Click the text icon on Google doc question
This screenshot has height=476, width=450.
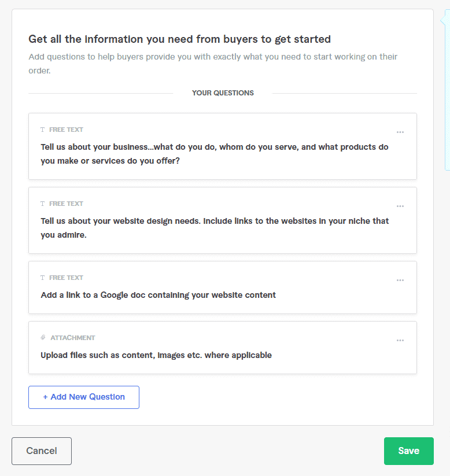pos(42,278)
